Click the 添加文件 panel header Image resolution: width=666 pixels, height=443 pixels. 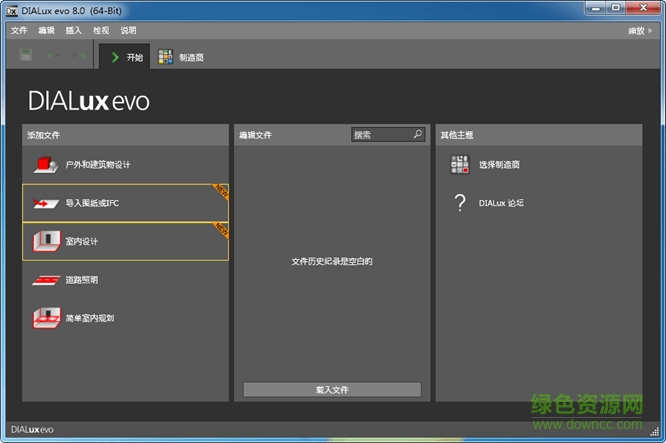[125, 135]
